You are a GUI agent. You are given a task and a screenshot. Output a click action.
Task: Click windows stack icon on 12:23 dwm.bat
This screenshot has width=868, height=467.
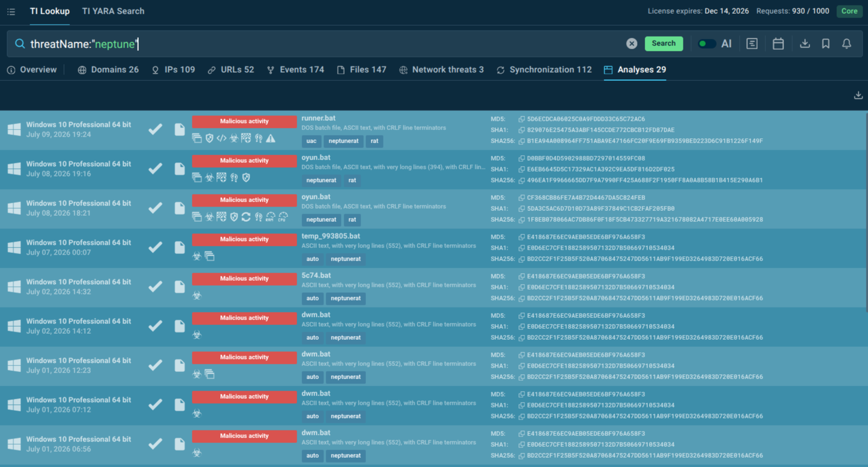coord(210,374)
